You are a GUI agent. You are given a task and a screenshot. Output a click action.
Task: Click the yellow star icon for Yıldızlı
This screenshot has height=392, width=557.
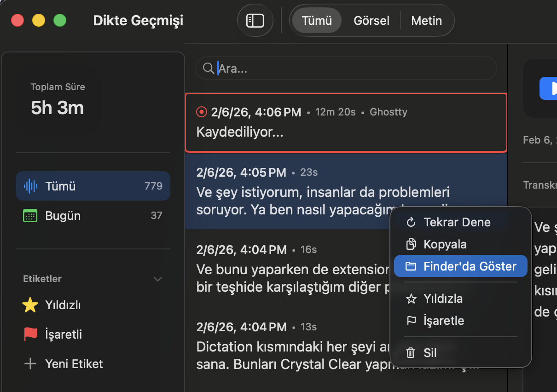pyautogui.click(x=30, y=305)
